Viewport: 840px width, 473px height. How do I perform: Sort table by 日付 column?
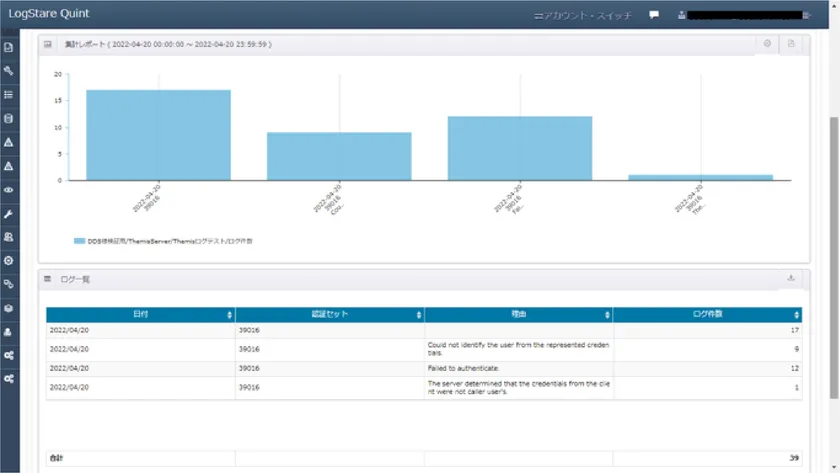[140, 314]
